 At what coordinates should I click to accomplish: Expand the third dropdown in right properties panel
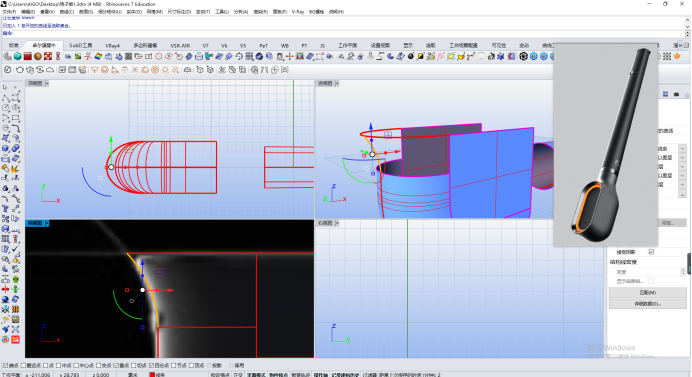pos(682,167)
